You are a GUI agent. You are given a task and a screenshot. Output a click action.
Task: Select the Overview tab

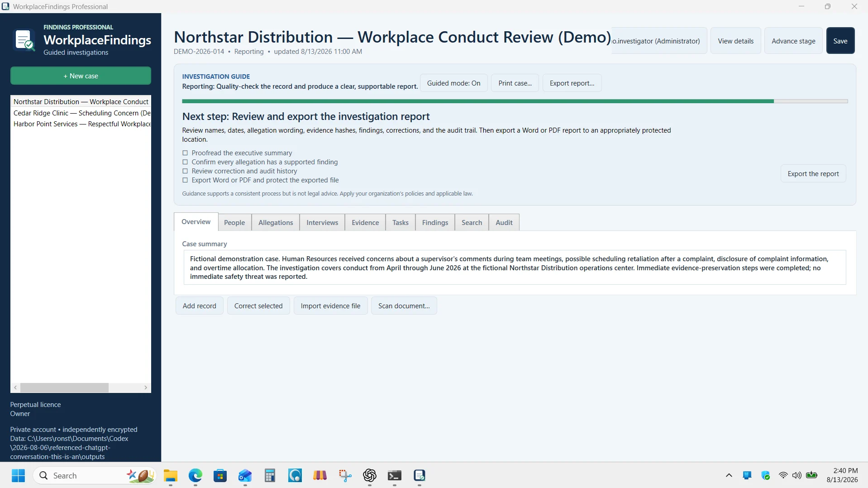pyautogui.click(x=196, y=222)
